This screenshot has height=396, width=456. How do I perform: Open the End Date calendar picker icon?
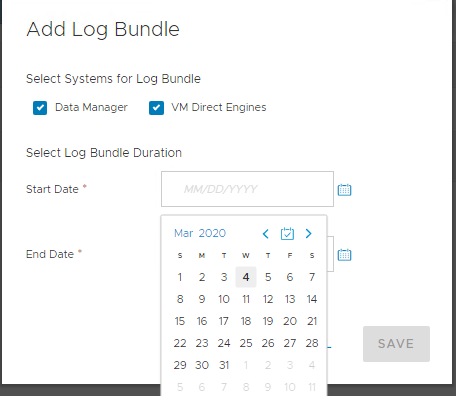(x=344, y=255)
